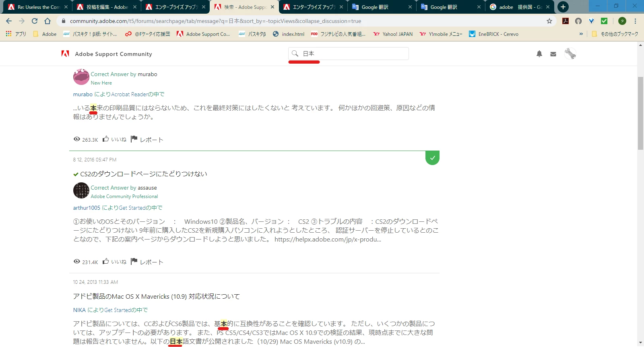The width and height of the screenshot is (644, 347).
Task: Like the murabo post with thumbs-up
Action: [x=114, y=139]
